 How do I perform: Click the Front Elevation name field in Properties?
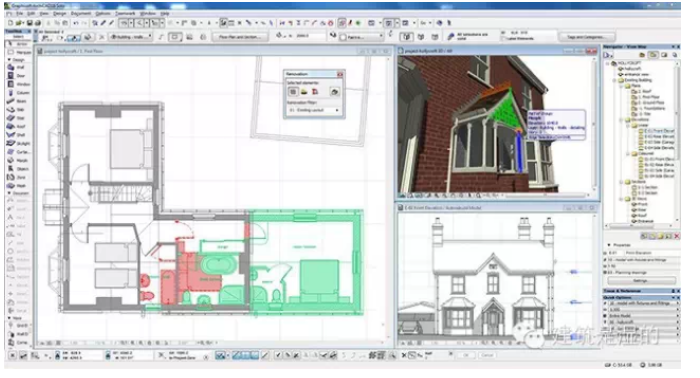pyautogui.click(x=651, y=253)
